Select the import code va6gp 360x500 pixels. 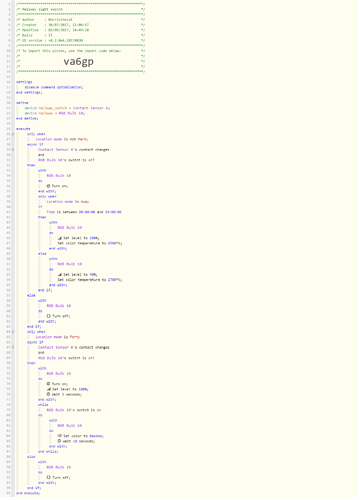coord(79,61)
